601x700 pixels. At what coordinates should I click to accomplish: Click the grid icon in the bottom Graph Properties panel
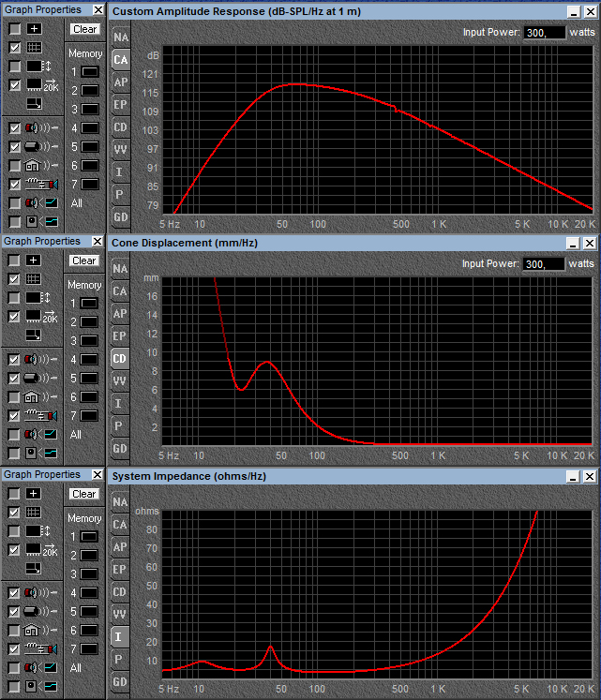click(33, 512)
